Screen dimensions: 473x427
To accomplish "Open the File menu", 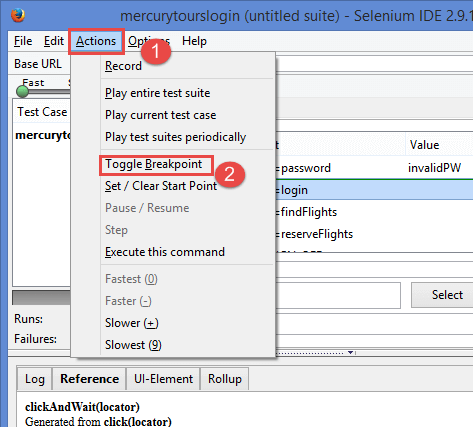I will (23, 41).
